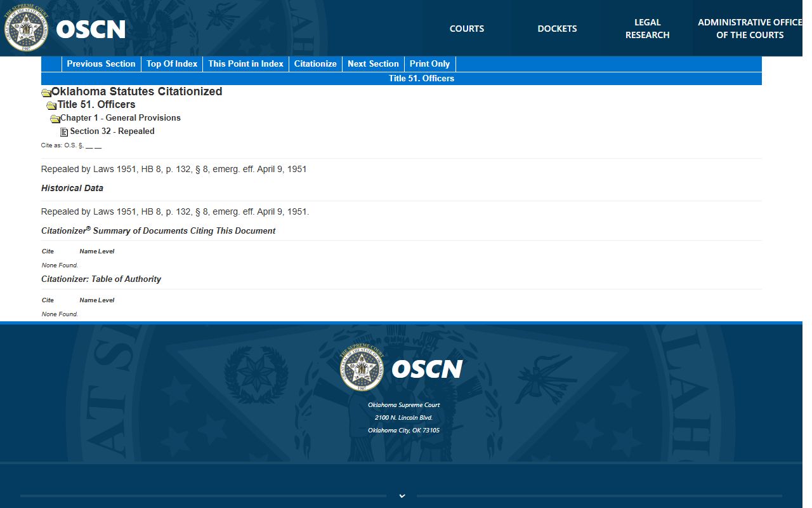Click the Repealed line under Historical Data
The image size is (812, 508).
(175, 211)
